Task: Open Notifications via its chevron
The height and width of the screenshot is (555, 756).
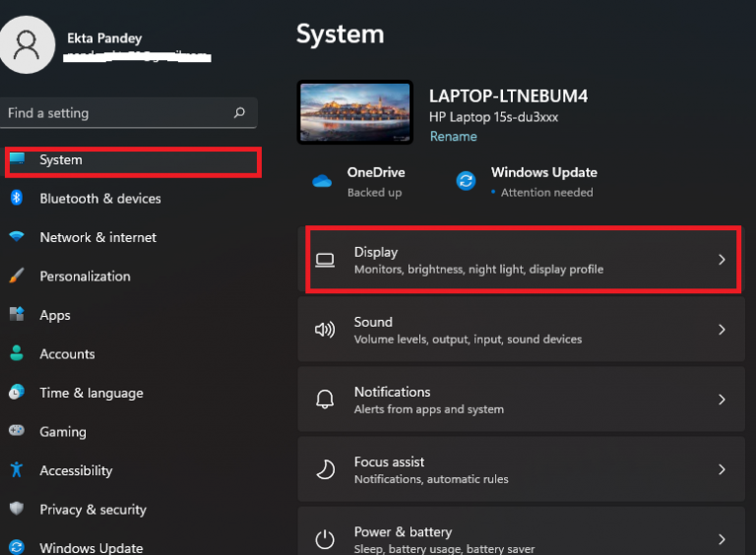Action: click(x=722, y=400)
